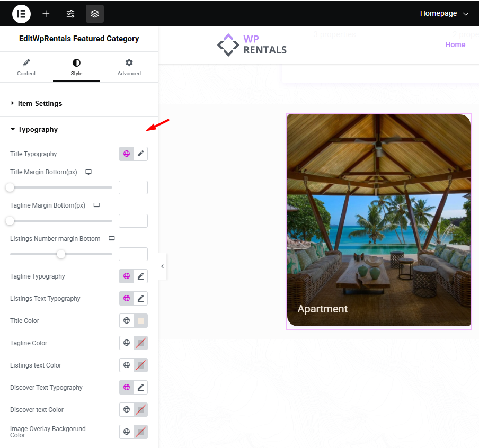Collapse the editor panel with arrow handle
This screenshot has width=479, height=448.
click(162, 266)
